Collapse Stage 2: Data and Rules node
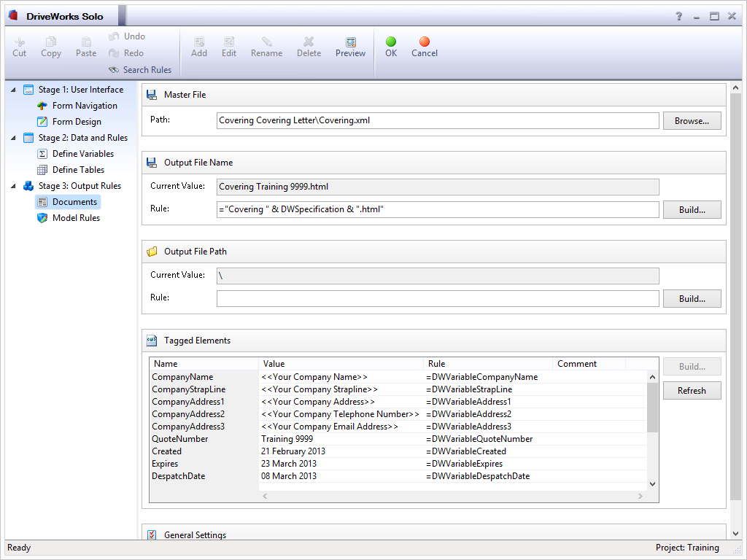 pyautogui.click(x=13, y=138)
